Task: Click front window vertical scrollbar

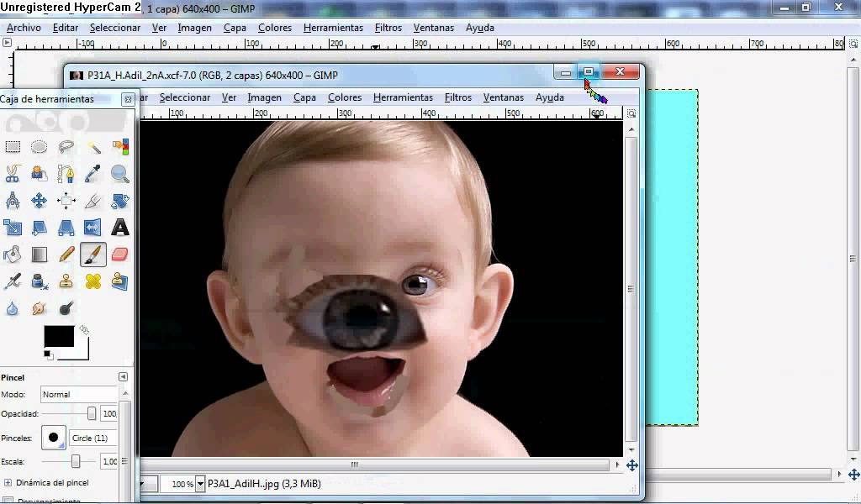Action: coord(631,289)
